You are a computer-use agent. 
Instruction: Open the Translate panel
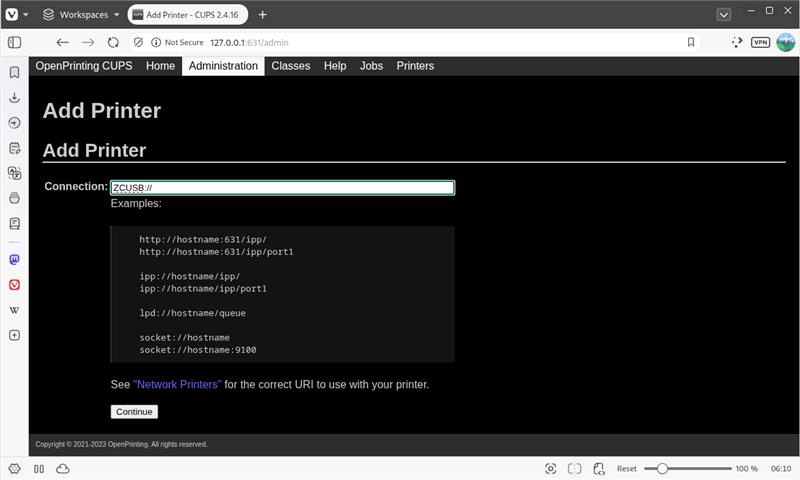[14, 173]
